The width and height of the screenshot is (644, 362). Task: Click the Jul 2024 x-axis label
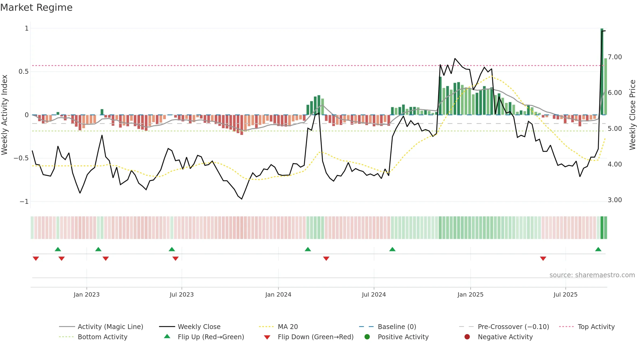tap(374, 294)
